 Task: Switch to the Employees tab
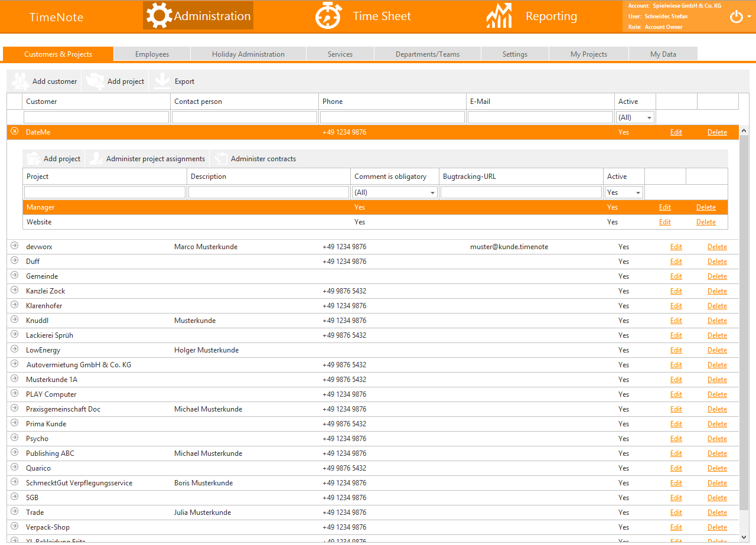(152, 54)
